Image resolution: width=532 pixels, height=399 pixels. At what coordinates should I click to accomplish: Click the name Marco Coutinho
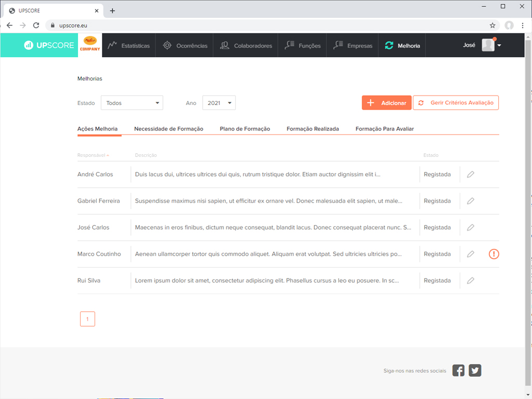pos(99,254)
